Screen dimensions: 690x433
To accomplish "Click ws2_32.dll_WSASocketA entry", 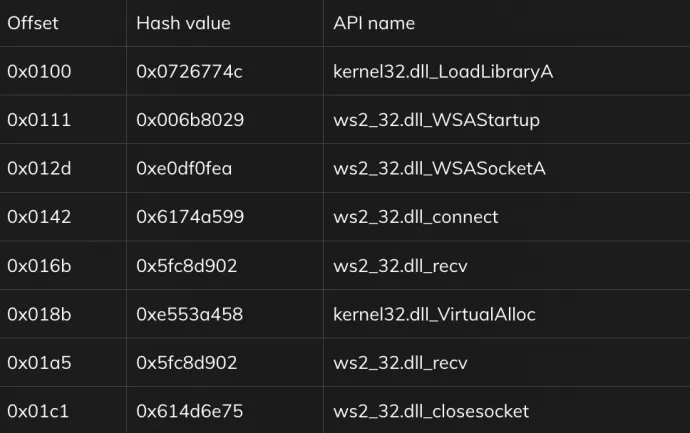I will (x=439, y=169).
